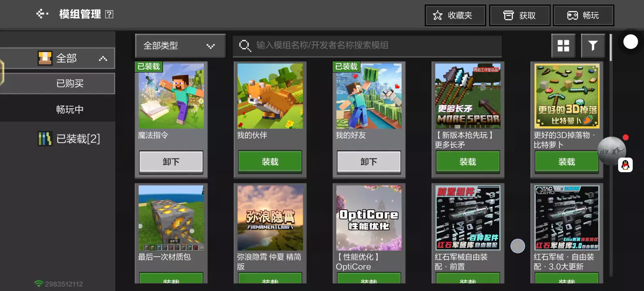Open the 已装载[2] loaded mods list
Screen dimensions: 644x291
(x=78, y=139)
